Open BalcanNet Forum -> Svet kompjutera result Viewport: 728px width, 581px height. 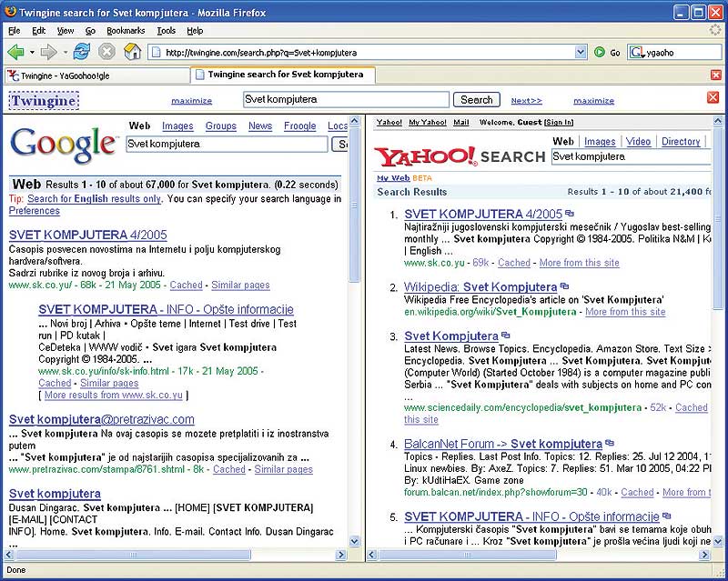pos(503,444)
